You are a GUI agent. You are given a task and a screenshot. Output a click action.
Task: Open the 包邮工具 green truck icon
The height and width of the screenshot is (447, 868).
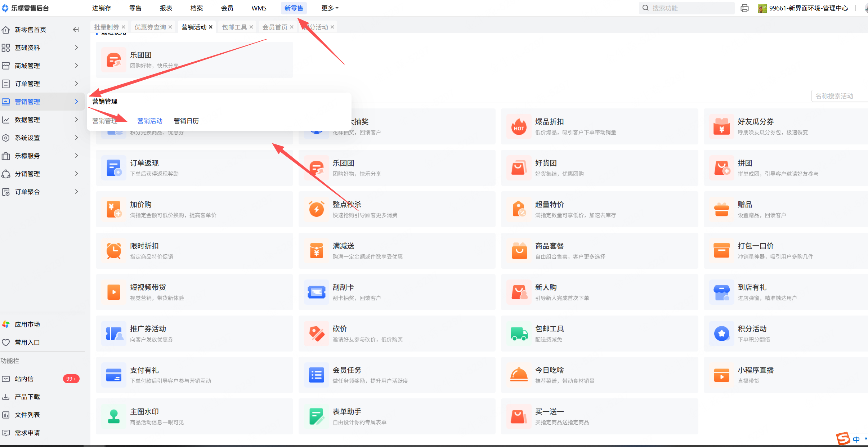[519, 334]
